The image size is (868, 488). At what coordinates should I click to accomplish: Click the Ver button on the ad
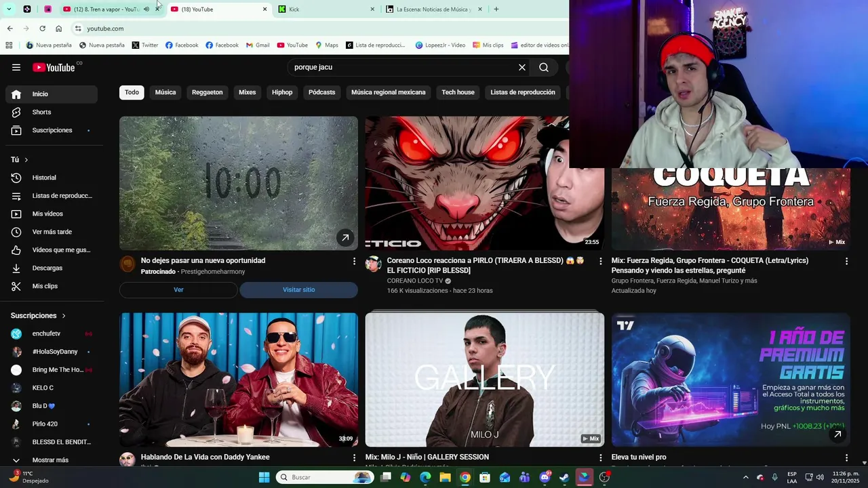click(x=178, y=290)
